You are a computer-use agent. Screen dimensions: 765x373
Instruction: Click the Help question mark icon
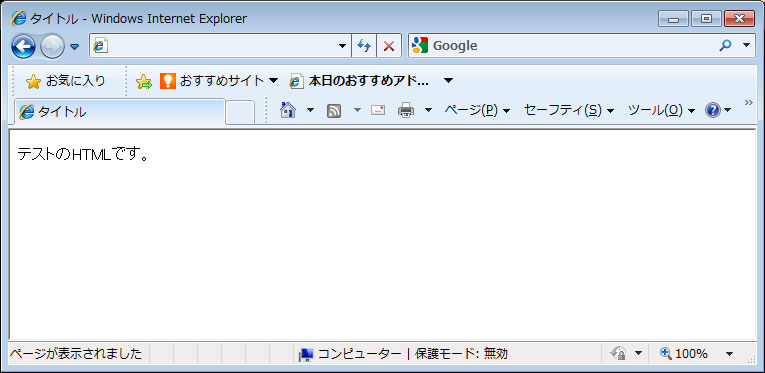[x=713, y=111]
